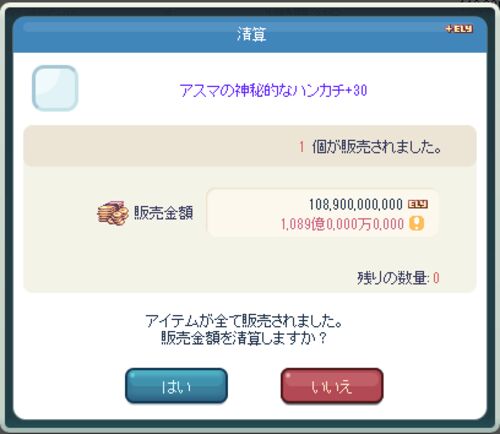The height and width of the screenshot is (434, 500).
Task: Click the 清算 dialog title
Action: point(252,34)
